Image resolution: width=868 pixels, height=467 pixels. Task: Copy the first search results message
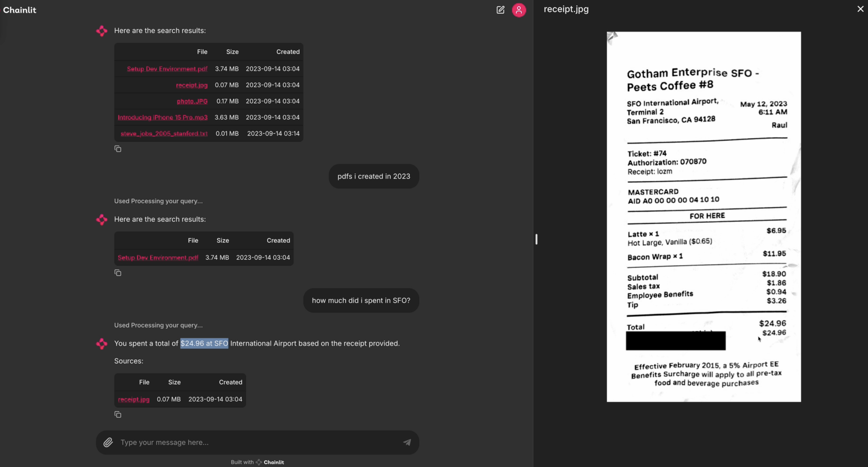[x=118, y=149]
